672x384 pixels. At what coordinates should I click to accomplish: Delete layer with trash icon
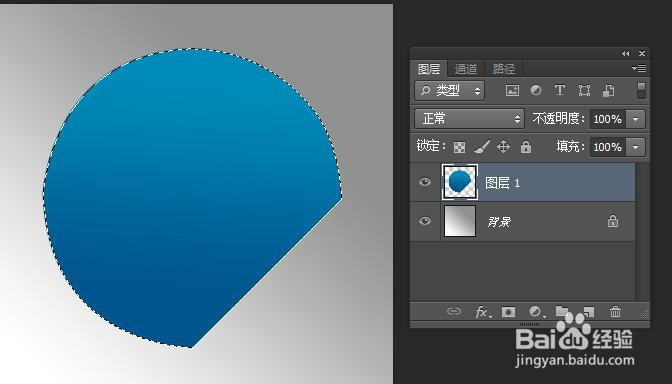[615, 312]
